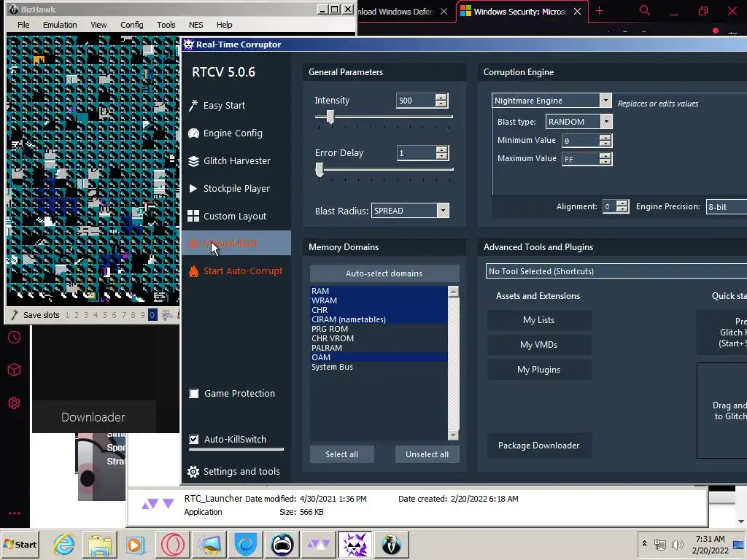The image size is (747, 560).
Task: Click BizHawk eagle taskbar icon
Action: pyautogui.click(x=391, y=544)
